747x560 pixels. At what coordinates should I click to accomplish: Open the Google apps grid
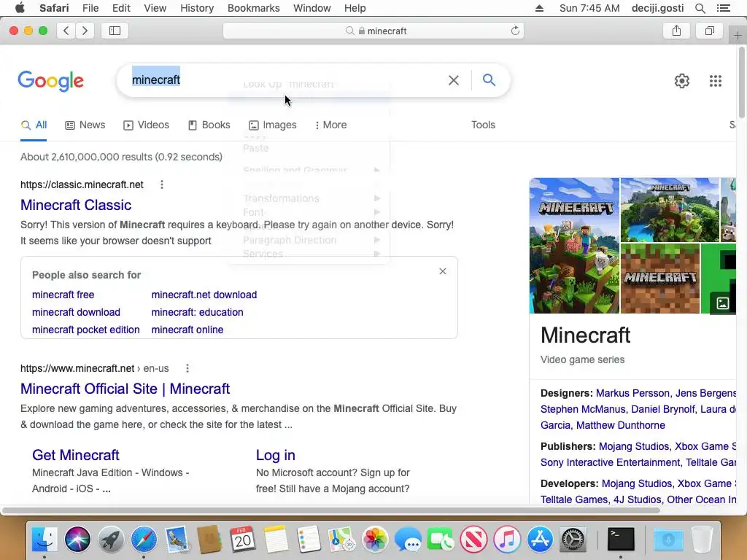pyautogui.click(x=715, y=81)
